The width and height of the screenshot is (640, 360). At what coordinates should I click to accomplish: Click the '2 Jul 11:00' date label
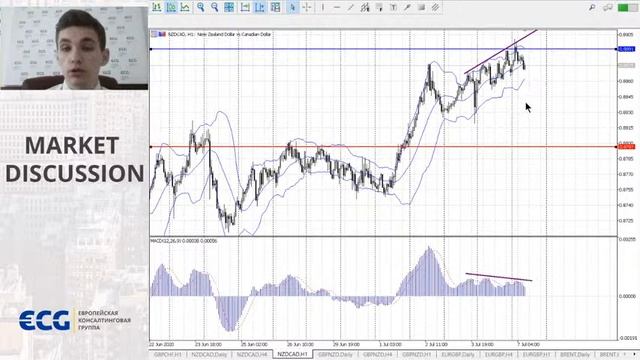436,344
